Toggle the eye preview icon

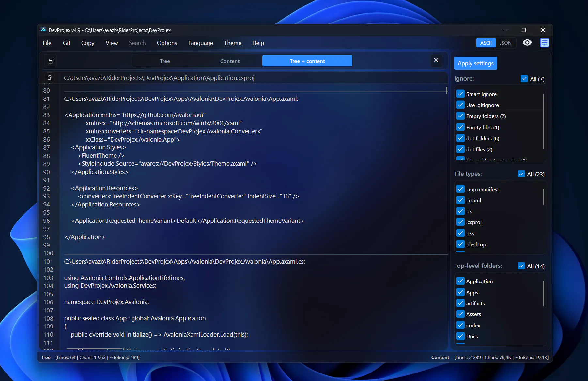pos(527,43)
